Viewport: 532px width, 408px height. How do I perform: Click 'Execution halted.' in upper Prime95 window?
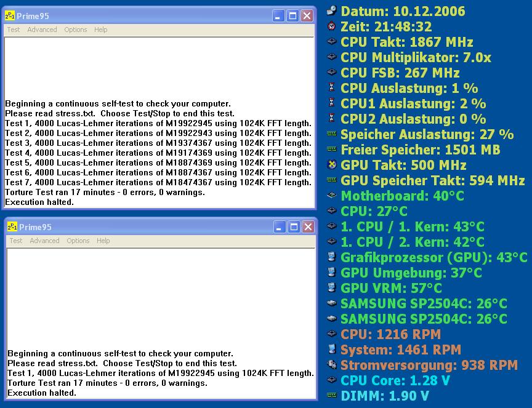[39, 202]
